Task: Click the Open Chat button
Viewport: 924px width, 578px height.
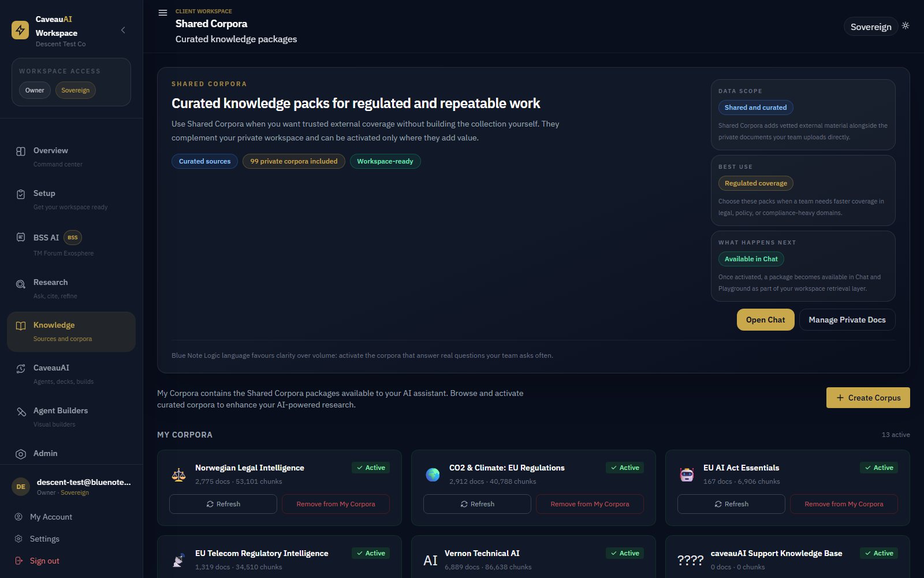Action: click(765, 320)
